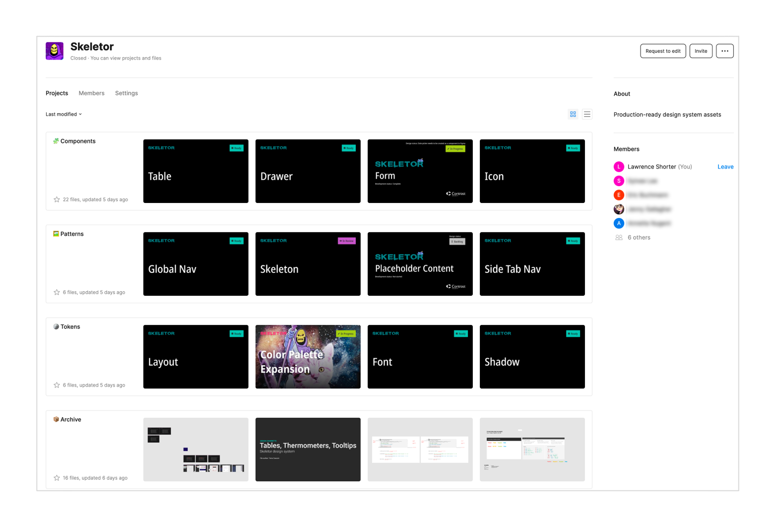Click '16 files, updated 6 days ago'
The width and height of the screenshot is (780, 532).
tap(95, 478)
